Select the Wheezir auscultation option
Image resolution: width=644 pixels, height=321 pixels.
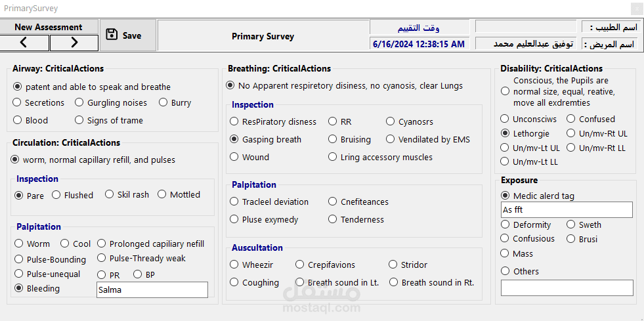click(234, 265)
